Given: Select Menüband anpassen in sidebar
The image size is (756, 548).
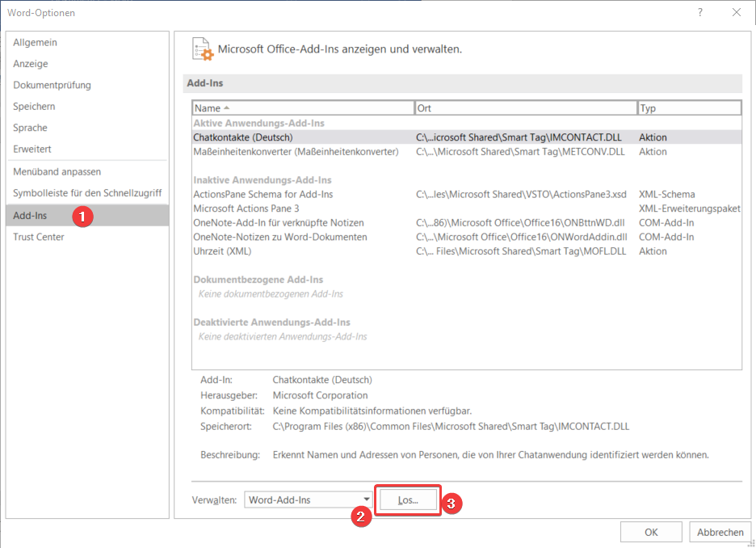Looking at the screenshot, I should (57, 171).
